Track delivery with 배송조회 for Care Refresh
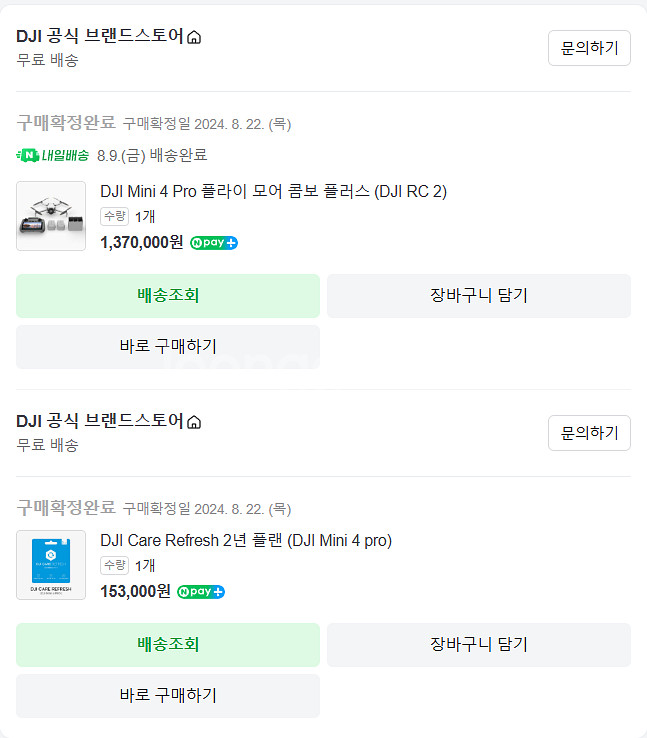The height and width of the screenshot is (738, 647). click(x=168, y=644)
